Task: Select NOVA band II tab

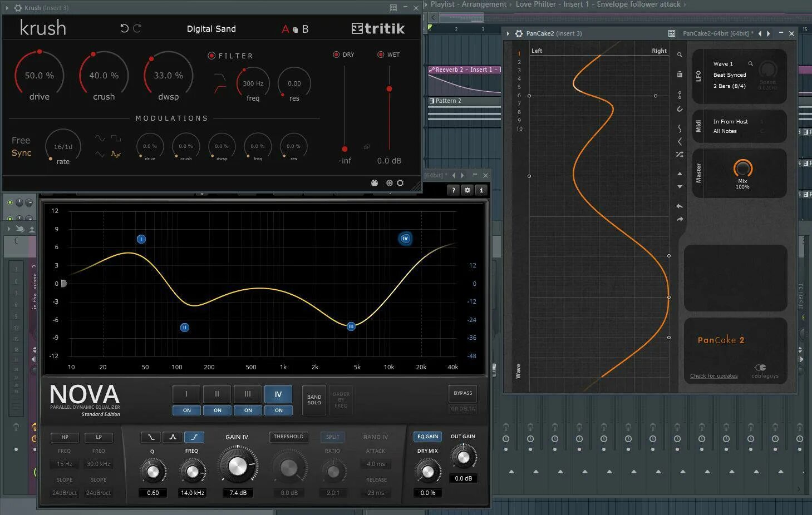Action: (217, 394)
